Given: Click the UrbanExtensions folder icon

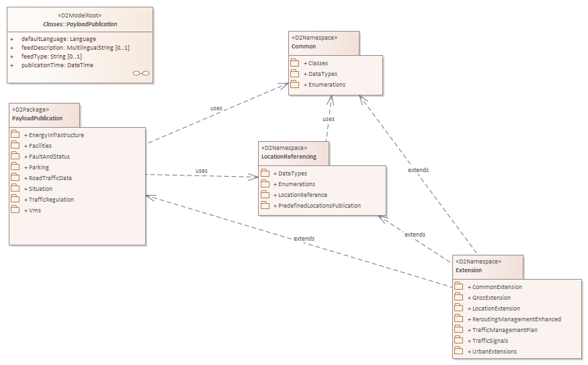Looking at the screenshot, I should (x=458, y=351).
